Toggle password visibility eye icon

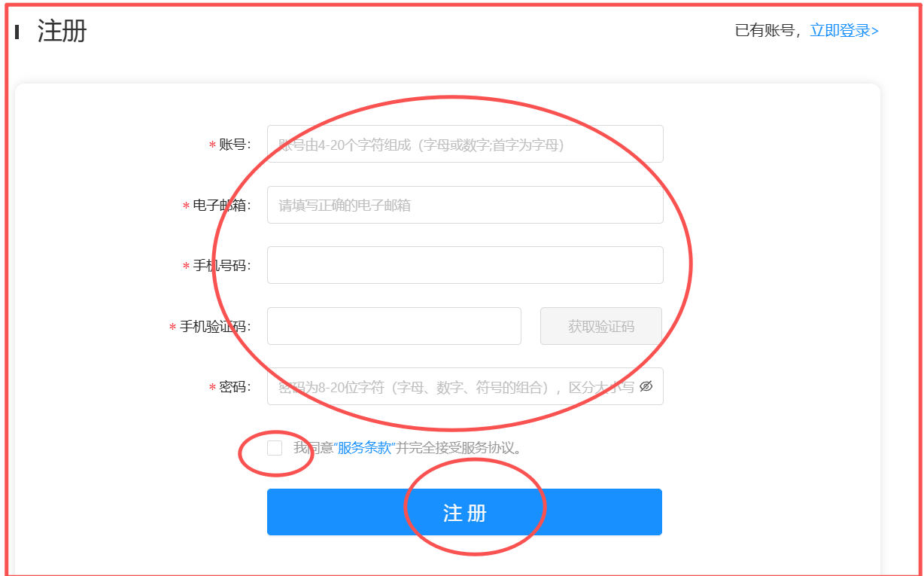[x=646, y=386]
